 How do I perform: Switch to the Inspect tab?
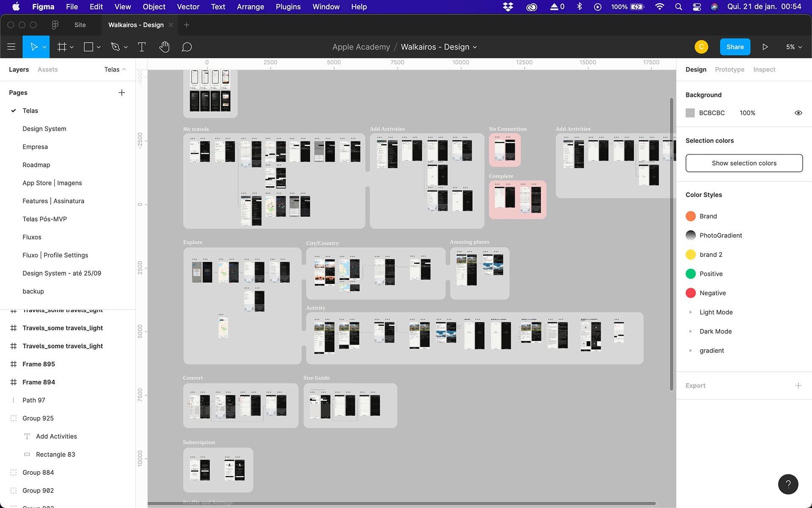[764, 69]
